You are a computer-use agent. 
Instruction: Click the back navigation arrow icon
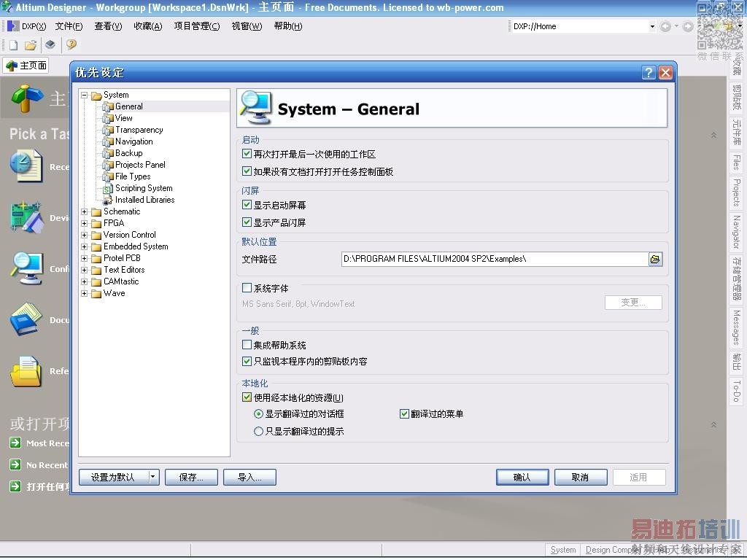coord(665,27)
